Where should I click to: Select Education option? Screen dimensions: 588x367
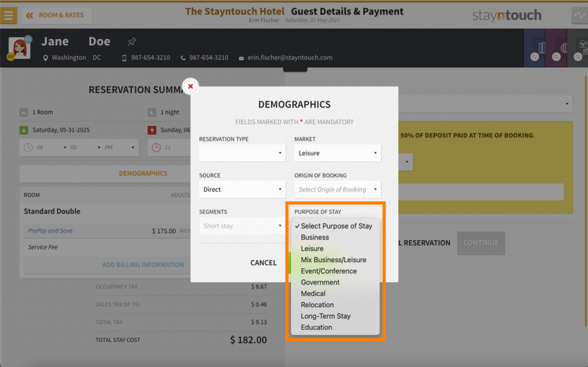click(x=336, y=327)
